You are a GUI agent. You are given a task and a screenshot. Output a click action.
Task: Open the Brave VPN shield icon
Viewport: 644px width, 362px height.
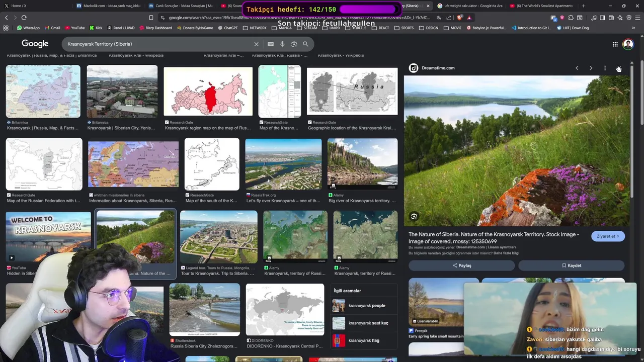point(629,18)
